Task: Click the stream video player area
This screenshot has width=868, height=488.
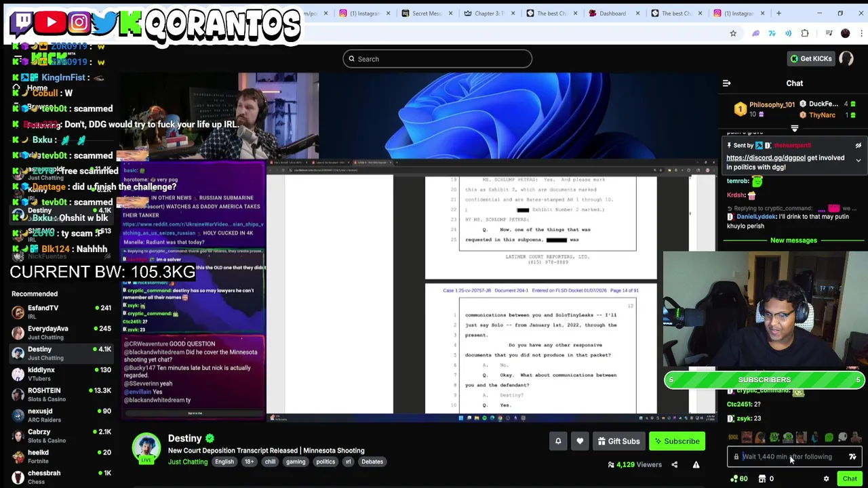Action: point(420,247)
